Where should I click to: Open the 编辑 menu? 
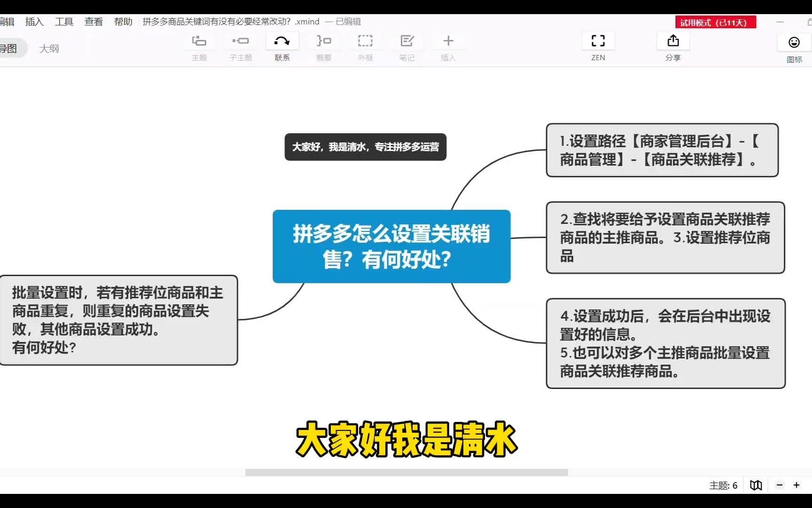point(7,22)
